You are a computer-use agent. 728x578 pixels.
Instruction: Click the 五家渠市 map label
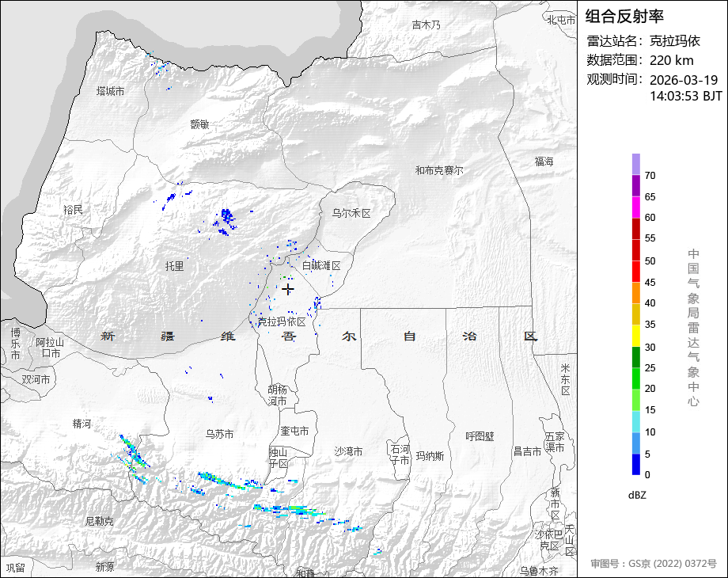tap(555, 443)
